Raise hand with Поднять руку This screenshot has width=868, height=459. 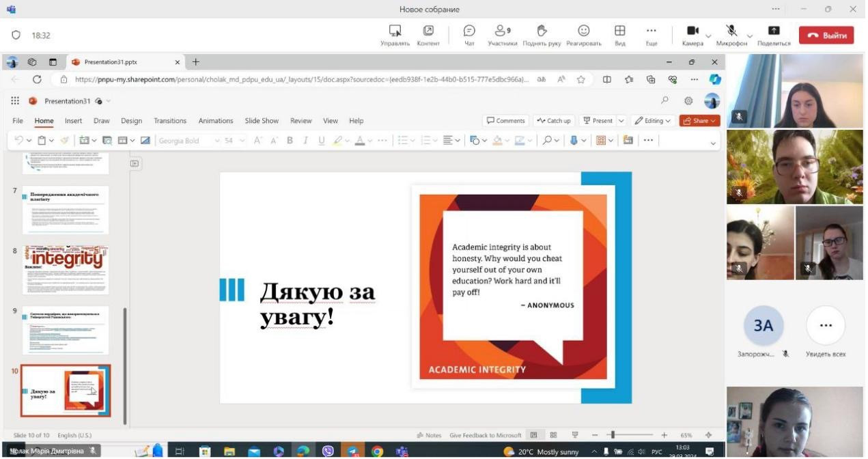coord(542,31)
